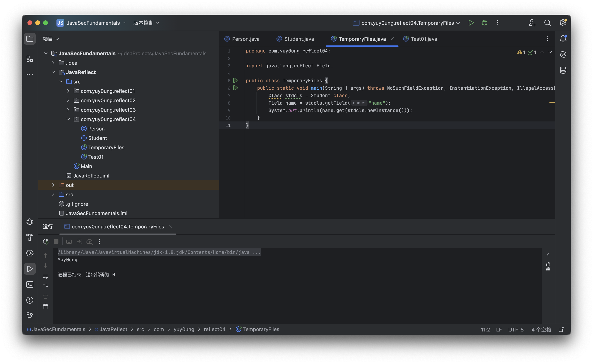Open the 版本控制 menu

146,23
